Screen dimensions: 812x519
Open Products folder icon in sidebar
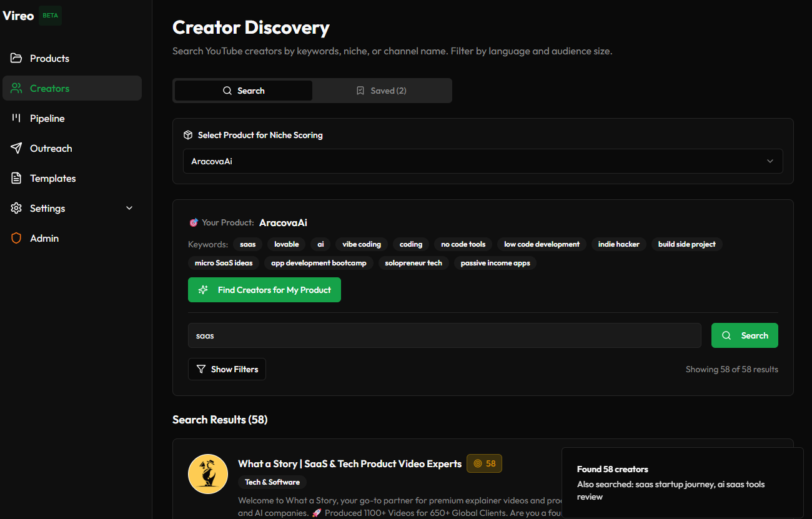16,58
